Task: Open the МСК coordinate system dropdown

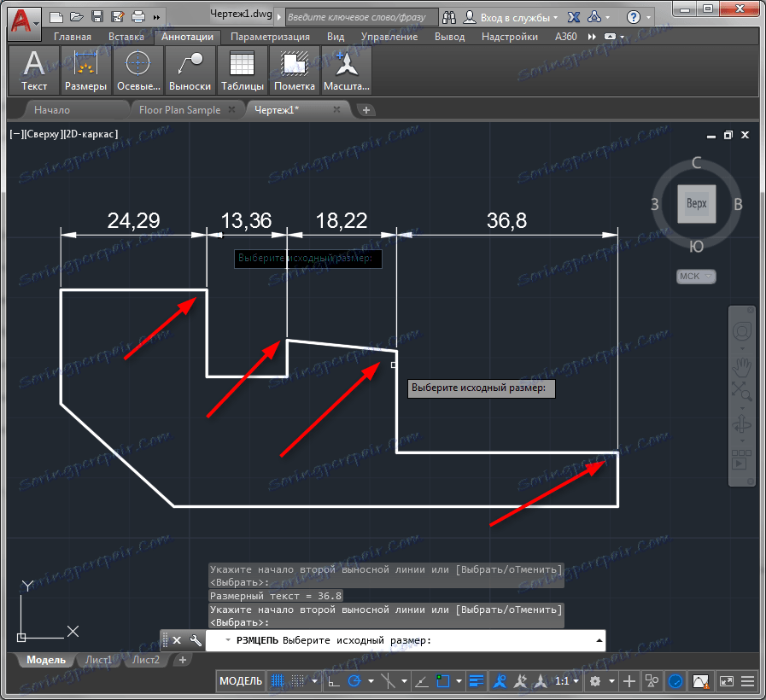Action: click(696, 276)
